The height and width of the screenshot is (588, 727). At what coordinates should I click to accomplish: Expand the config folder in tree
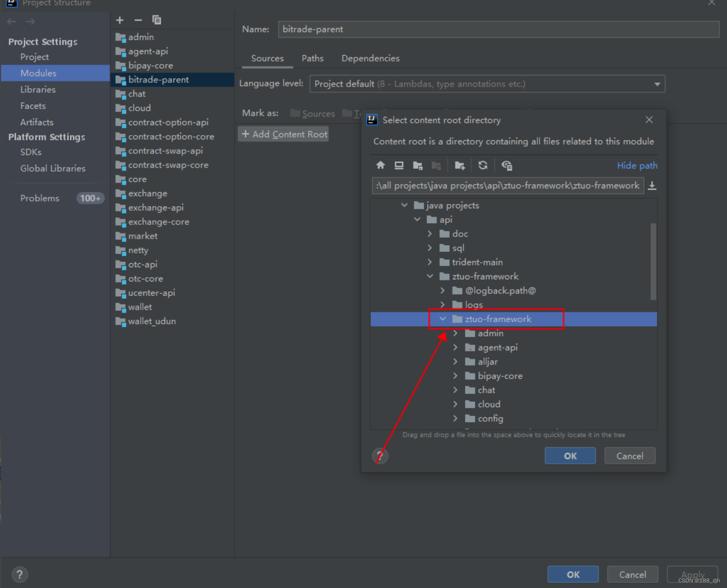point(455,418)
